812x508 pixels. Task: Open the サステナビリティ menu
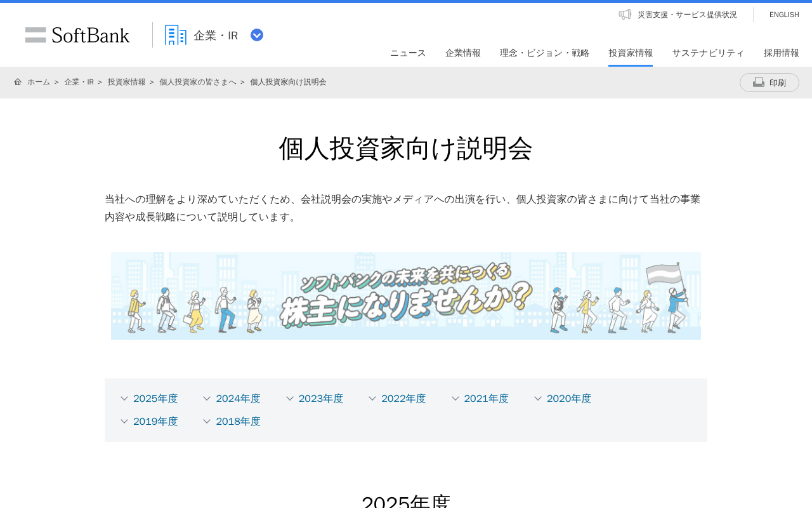coord(708,53)
